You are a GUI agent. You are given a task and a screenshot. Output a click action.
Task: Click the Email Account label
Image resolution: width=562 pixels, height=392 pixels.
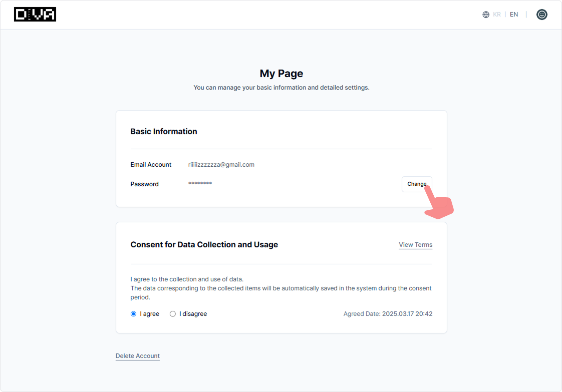[x=151, y=165]
